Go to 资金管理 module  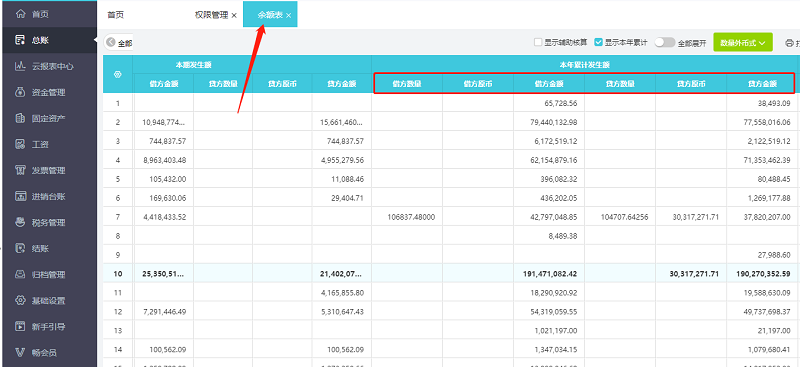(48, 92)
